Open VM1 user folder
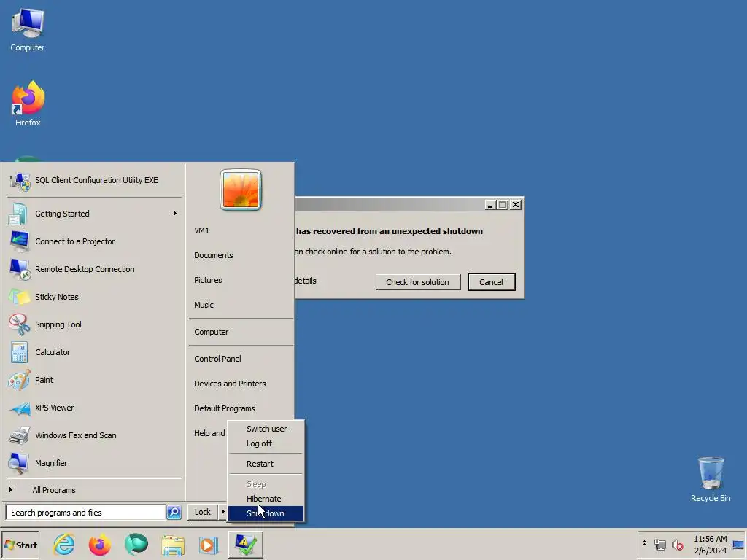The height and width of the screenshot is (560, 747). [201, 230]
